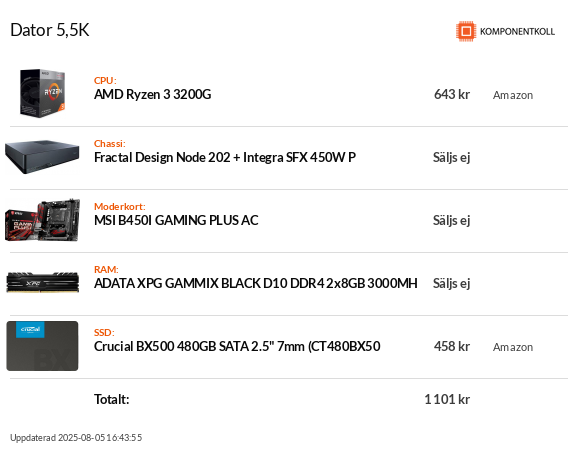This screenshot has width=577, height=451.
Task: Click the Fractal Design Node 202 chassis image
Action: coord(42,157)
